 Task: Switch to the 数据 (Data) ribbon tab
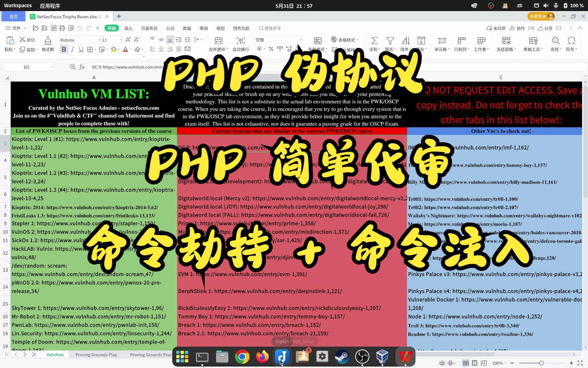tap(187, 28)
